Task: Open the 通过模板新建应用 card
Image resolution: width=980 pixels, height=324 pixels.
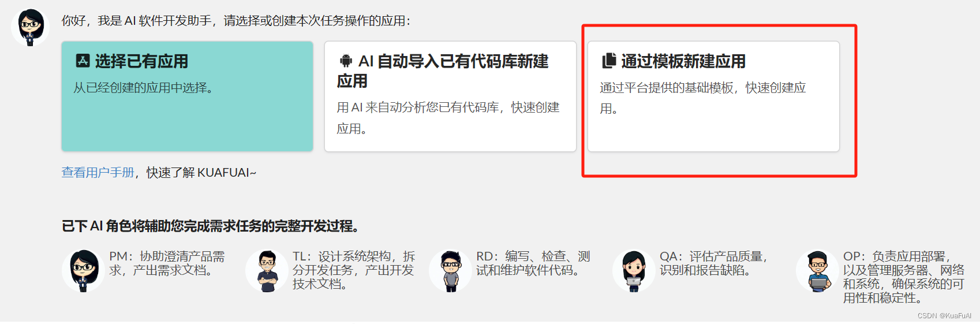Action: pyautogui.click(x=713, y=96)
